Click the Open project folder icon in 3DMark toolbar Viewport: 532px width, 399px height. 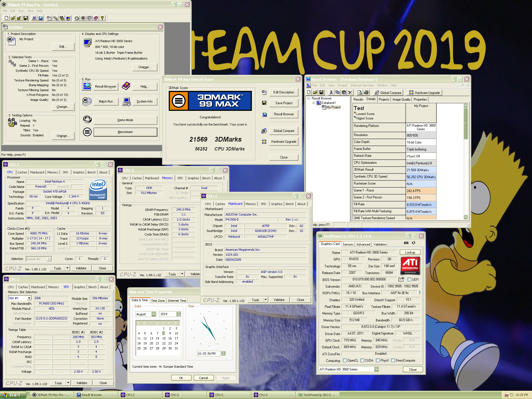coord(13,18)
